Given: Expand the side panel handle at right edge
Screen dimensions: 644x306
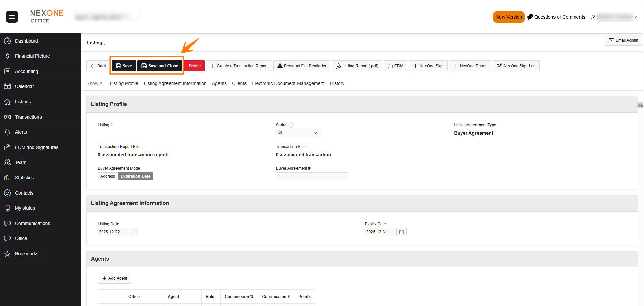Looking at the screenshot, I should (640, 105).
